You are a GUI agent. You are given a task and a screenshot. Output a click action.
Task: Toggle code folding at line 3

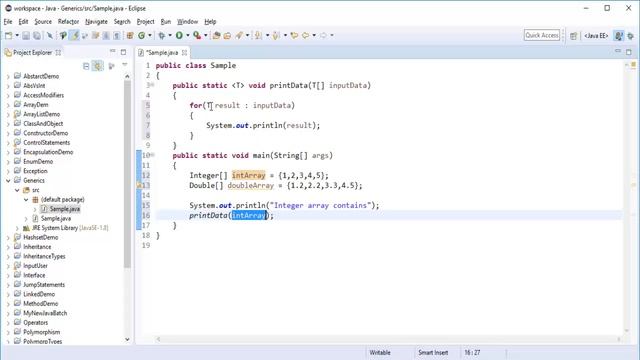[153, 85]
